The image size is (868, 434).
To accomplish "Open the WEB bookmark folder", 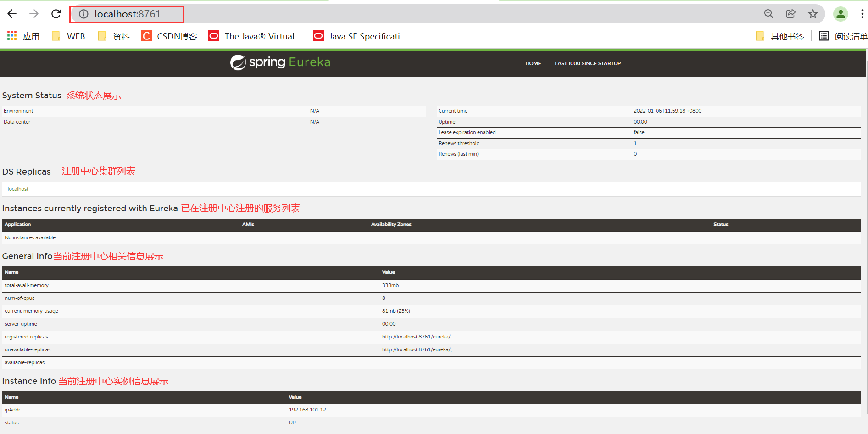I will [68, 36].
